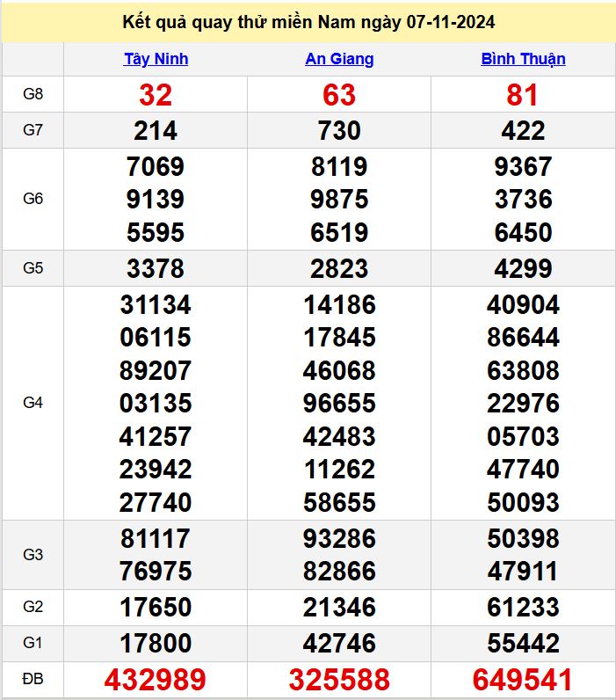
Task: Click the G3 number 47911
Action: [522, 571]
